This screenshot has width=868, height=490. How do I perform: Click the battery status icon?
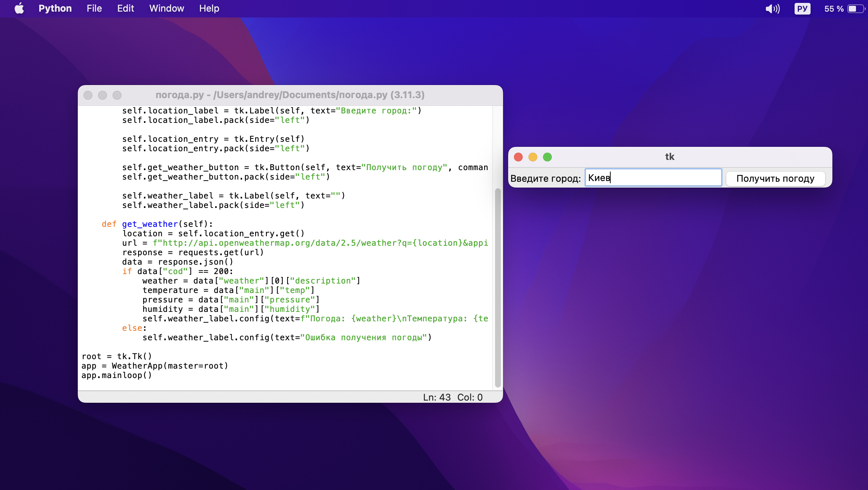click(x=856, y=8)
